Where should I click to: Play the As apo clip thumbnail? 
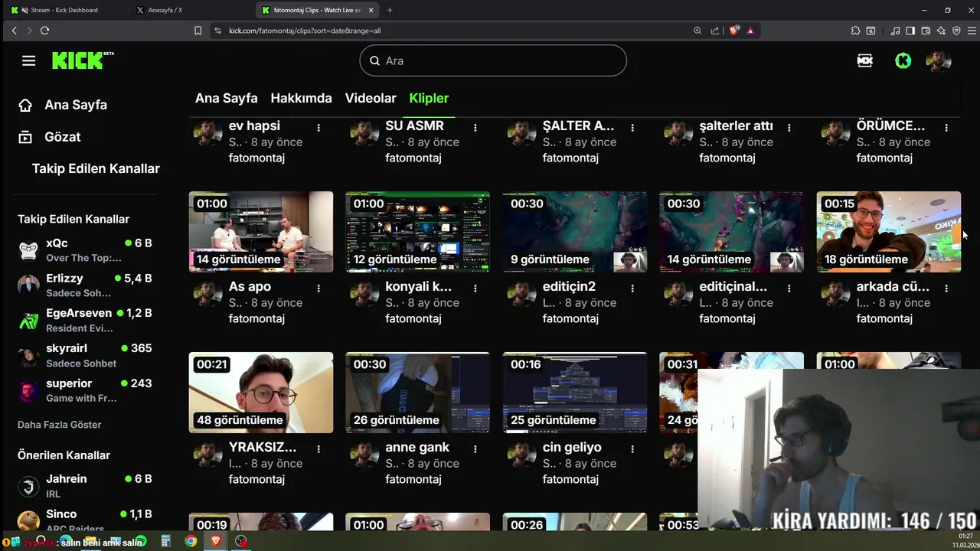(x=261, y=232)
